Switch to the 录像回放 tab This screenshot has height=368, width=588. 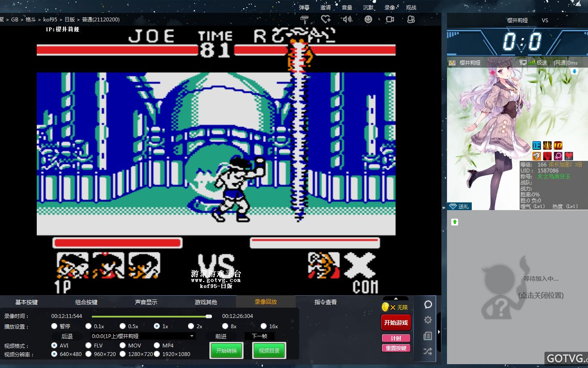coord(266,302)
